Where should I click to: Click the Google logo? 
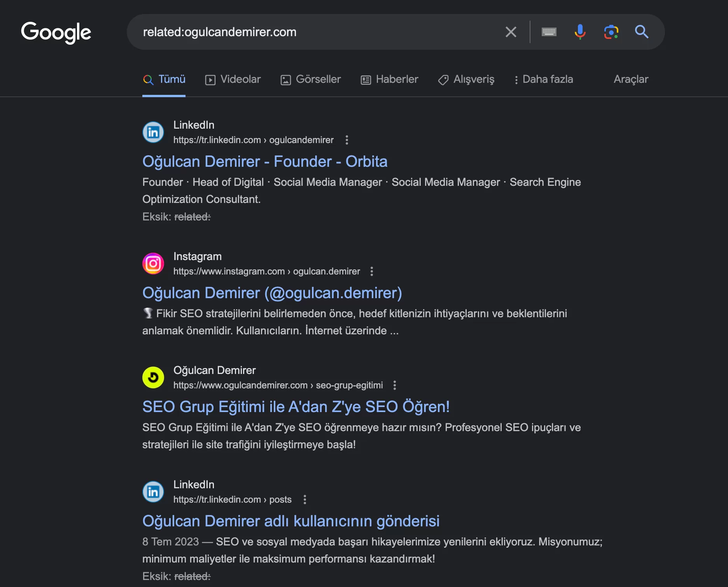56,32
